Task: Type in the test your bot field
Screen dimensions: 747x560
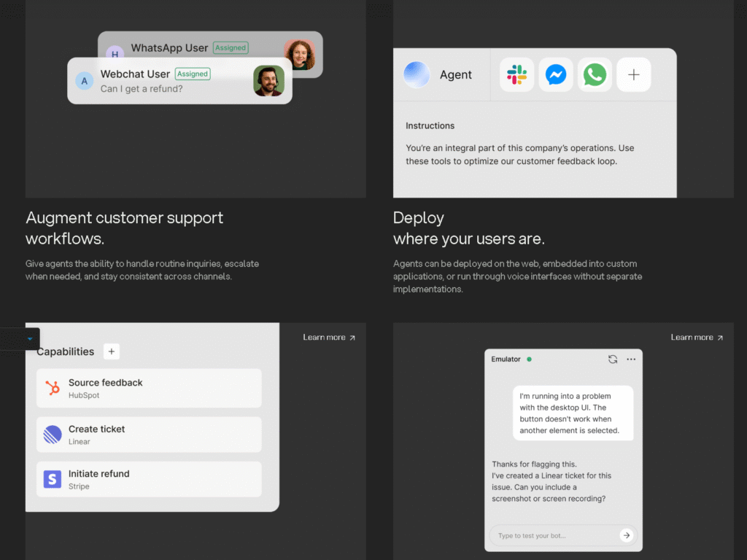Action: point(554,535)
